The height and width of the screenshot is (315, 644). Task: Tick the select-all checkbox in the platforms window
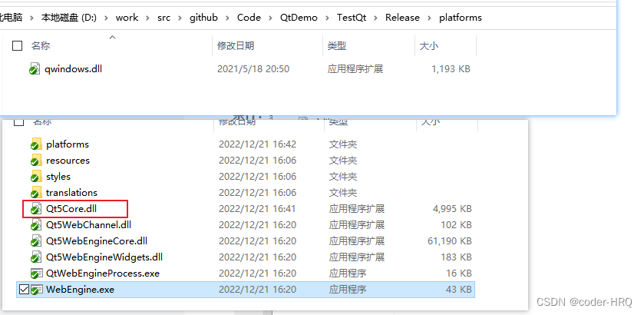tap(17, 45)
